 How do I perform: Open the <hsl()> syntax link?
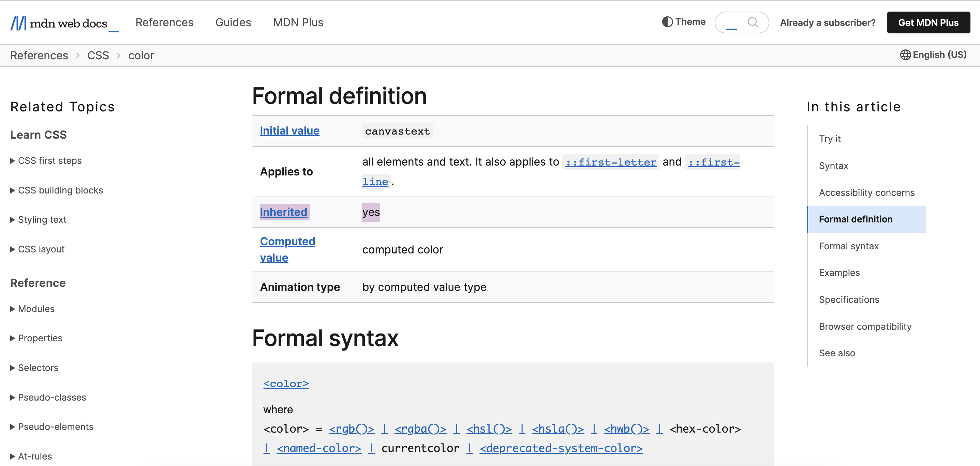[x=489, y=429]
